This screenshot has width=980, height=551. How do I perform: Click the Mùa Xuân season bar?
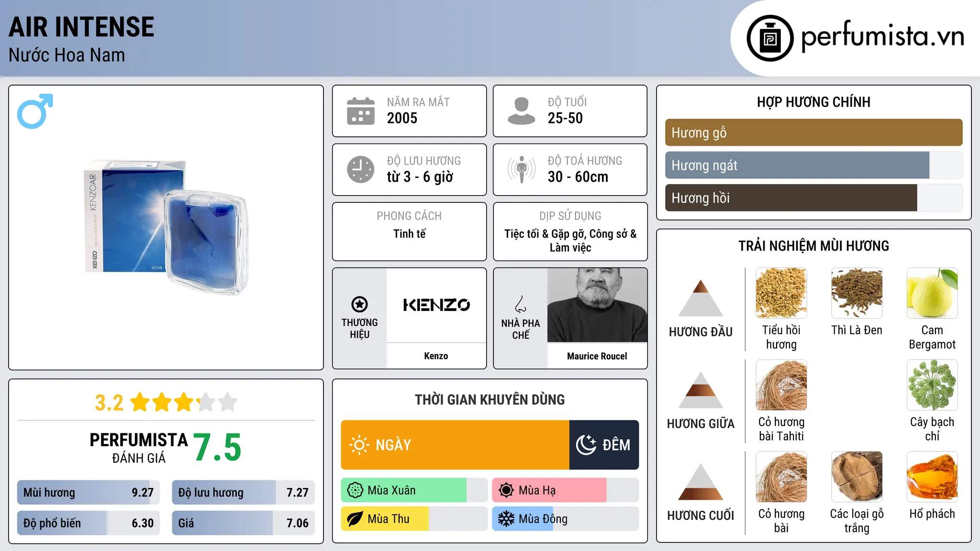[414, 490]
